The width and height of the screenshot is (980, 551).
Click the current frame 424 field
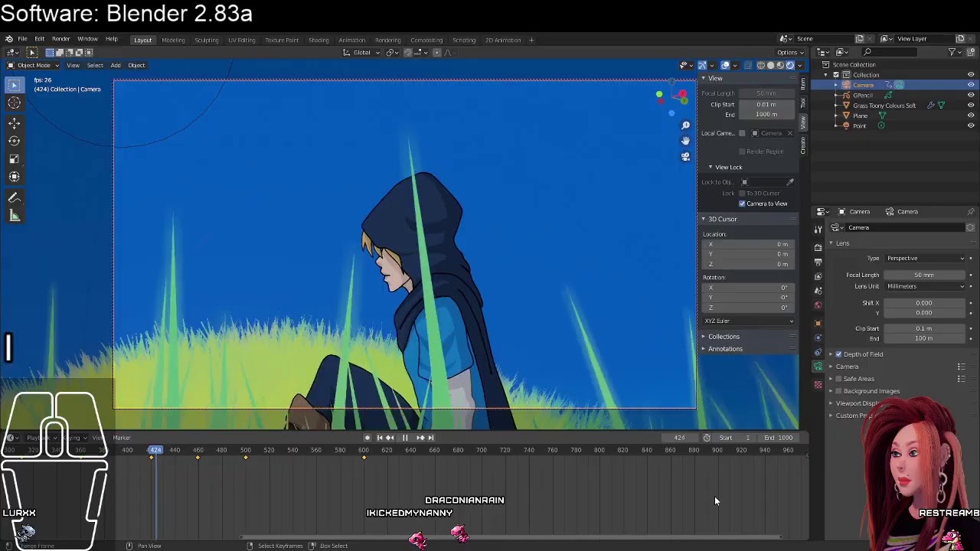pos(680,438)
